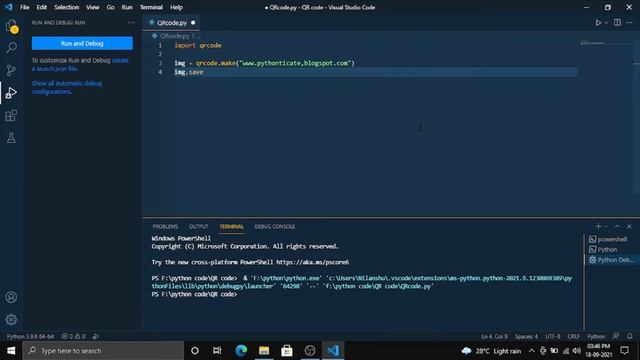The width and height of the screenshot is (640, 360).
Task: Click the QRcode.py breadcrumb item
Action: tap(174, 36)
